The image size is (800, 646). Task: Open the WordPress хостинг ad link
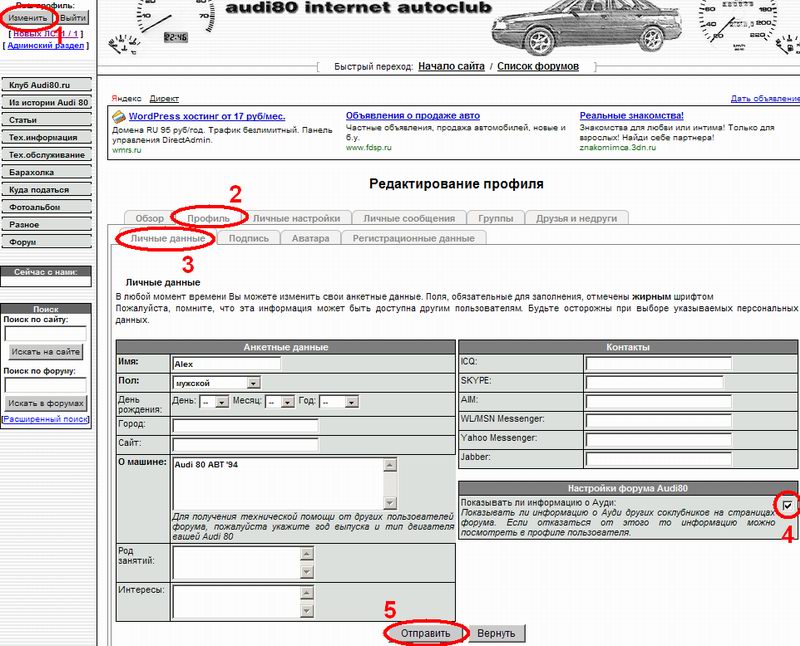[x=207, y=116]
